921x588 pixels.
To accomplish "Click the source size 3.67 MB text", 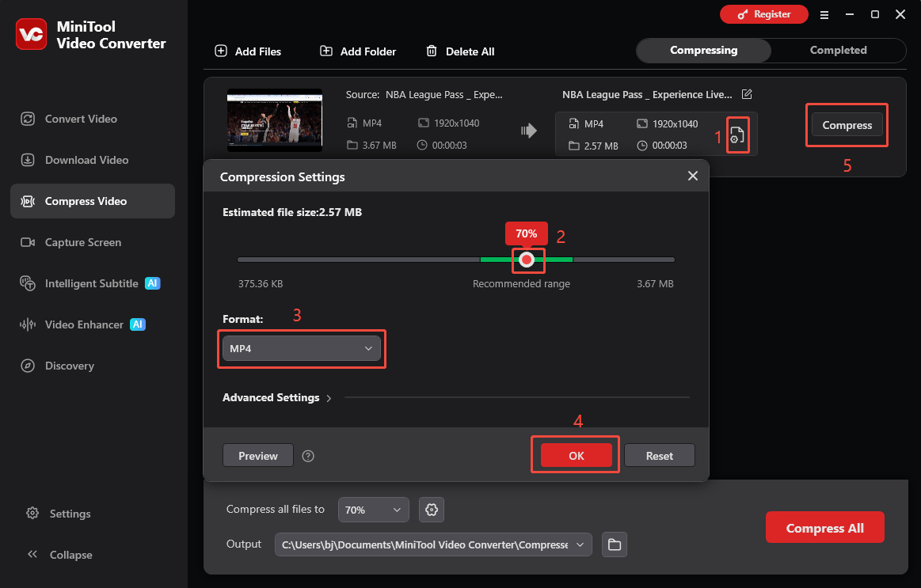I will (379, 146).
